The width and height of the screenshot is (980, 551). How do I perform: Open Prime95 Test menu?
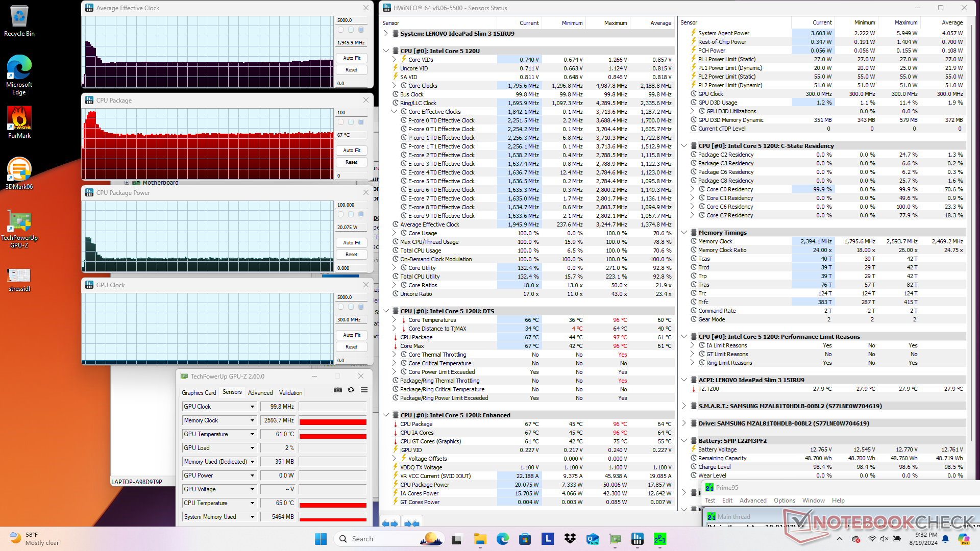tap(710, 500)
